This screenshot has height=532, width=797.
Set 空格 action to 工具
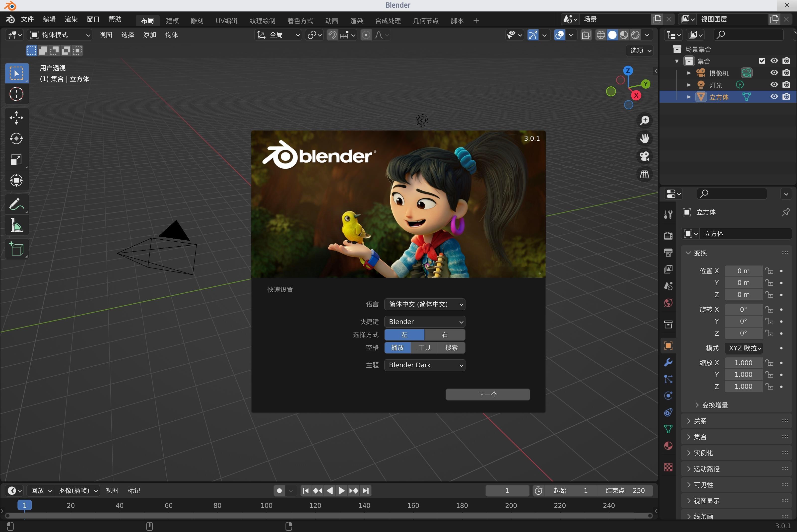pyautogui.click(x=424, y=348)
